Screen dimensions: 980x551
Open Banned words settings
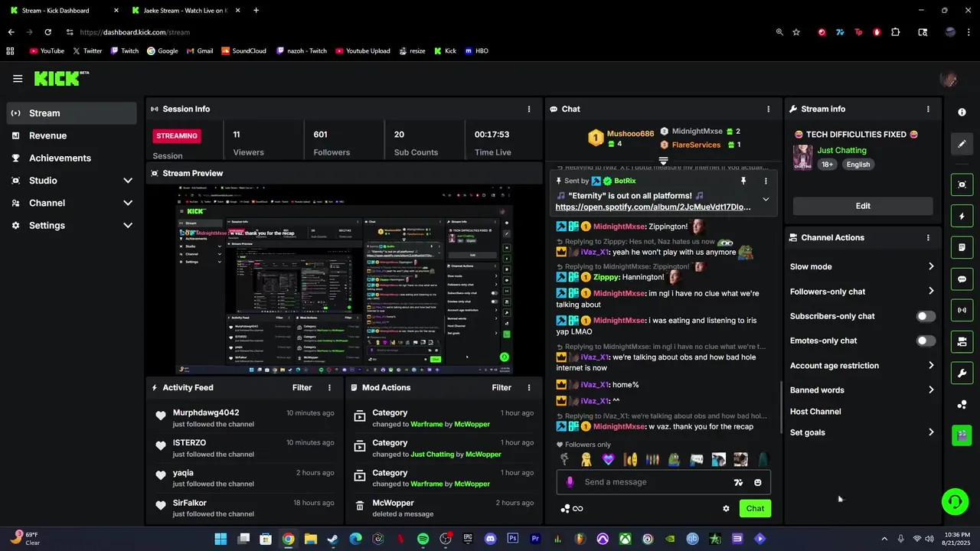coord(863,390)
